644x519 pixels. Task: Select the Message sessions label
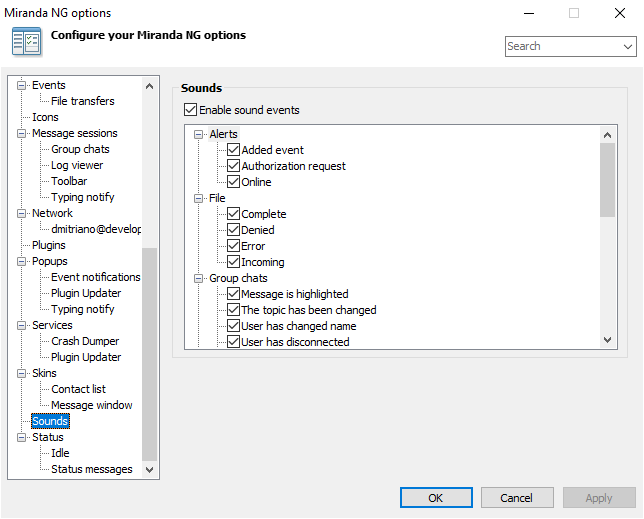tap(75, 133)
